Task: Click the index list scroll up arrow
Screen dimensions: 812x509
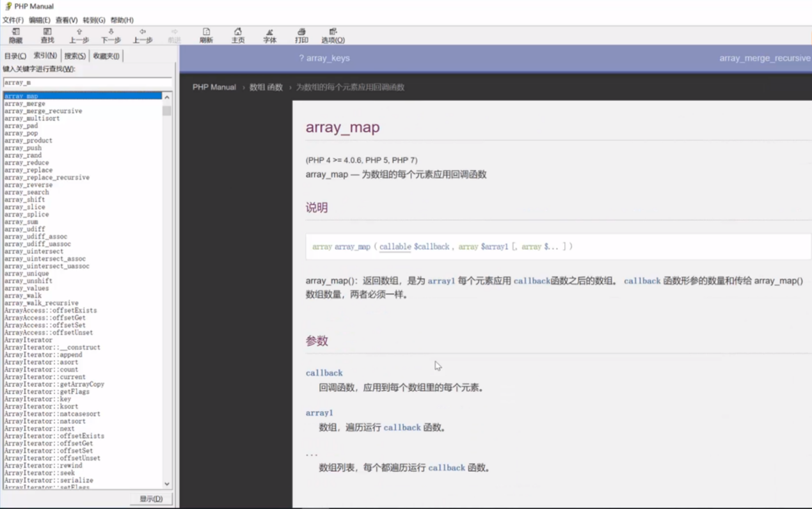Action: click(x=167, y=97)
